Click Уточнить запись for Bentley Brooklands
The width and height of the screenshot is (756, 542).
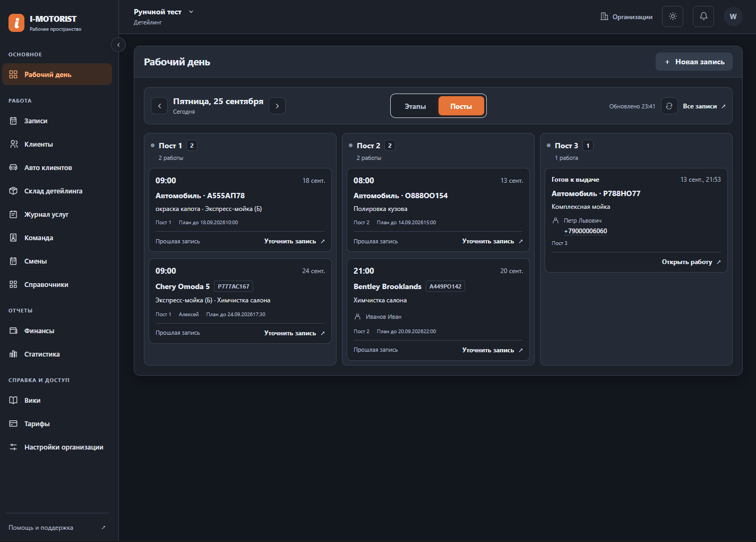(x=493, y=350)
